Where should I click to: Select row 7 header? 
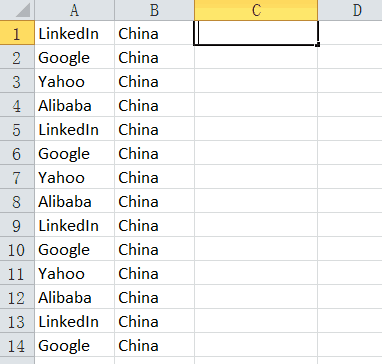click(x=17, y=177)
